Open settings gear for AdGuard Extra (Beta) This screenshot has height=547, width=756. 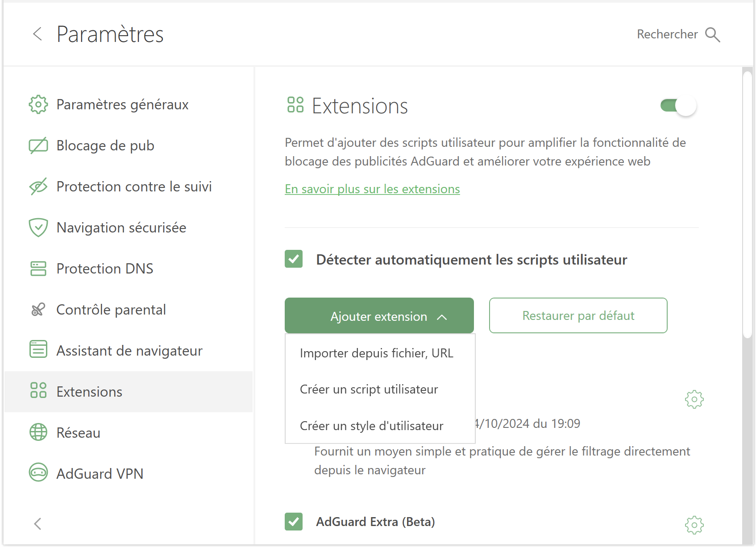(x=694, y=525)
